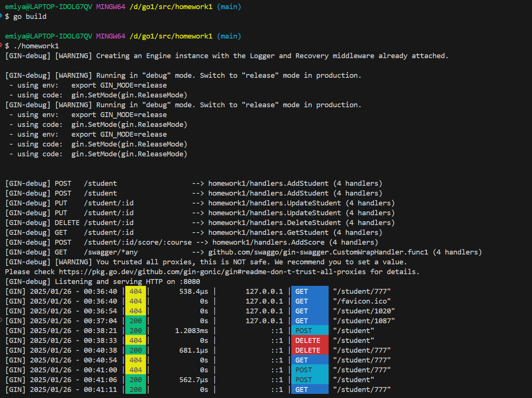Click the green 200 badge of the 1.2083ms request
The height and width of the screenshot is (398, 532).
[x=135, y=331]
